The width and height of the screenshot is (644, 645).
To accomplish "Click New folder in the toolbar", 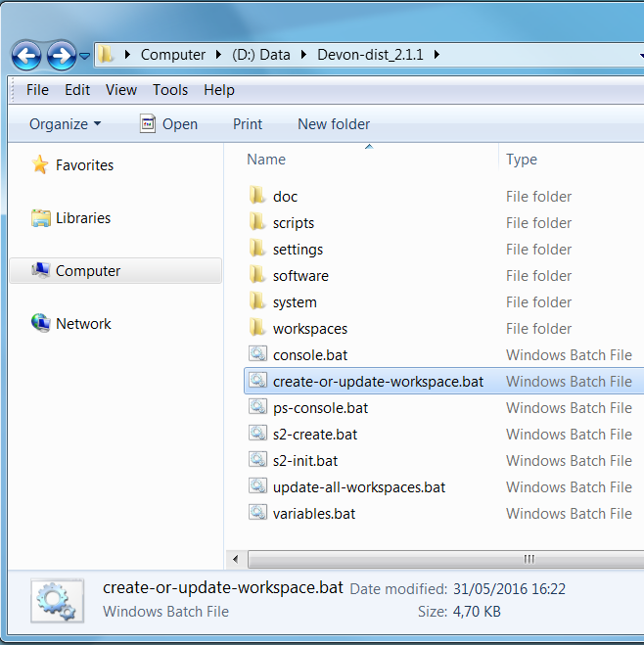I will click(x=334, y=124).
